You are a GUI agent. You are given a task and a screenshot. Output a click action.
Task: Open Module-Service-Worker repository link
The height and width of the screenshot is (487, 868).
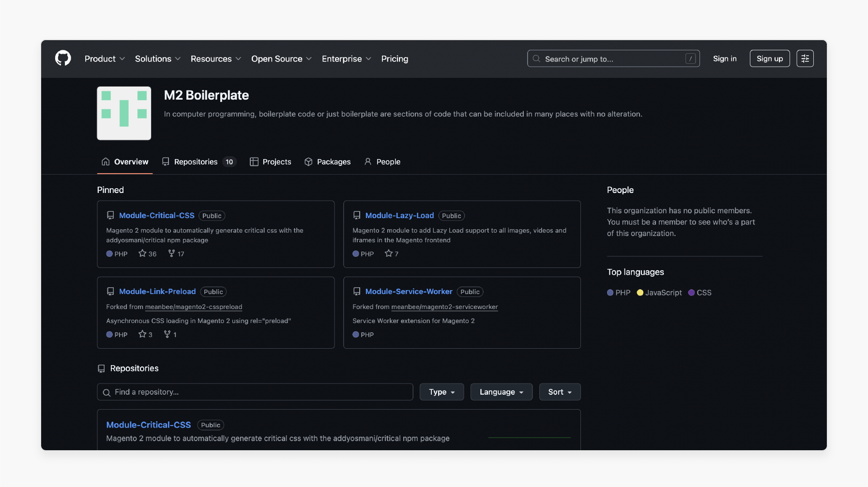tap(409, 291)
